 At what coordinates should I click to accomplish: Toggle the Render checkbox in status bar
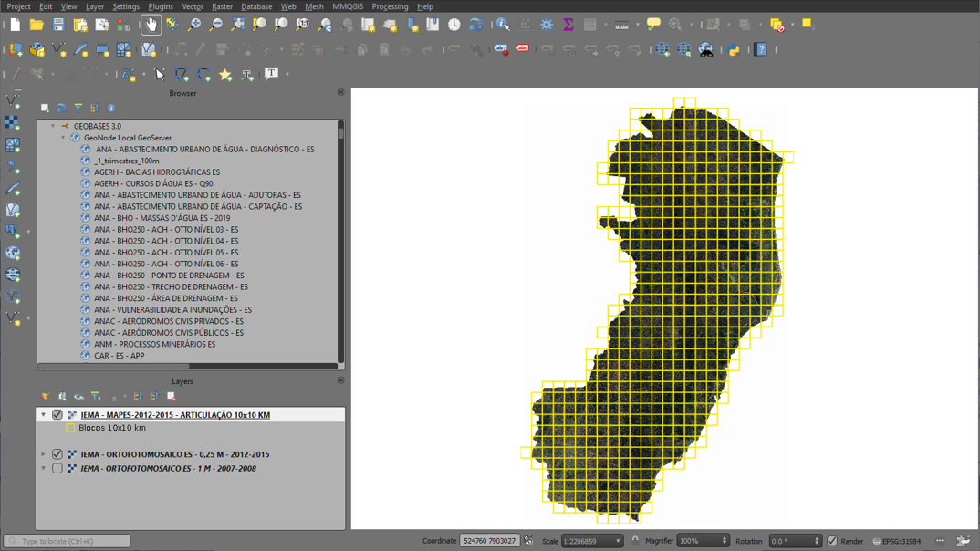click(832, 541)
